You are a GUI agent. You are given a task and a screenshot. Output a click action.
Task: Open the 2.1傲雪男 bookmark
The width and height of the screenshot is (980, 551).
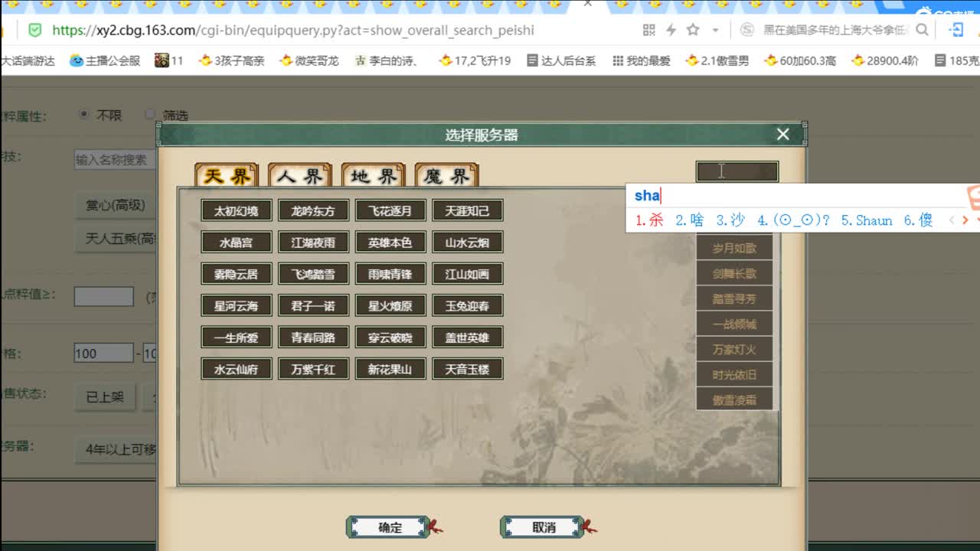(717, 60)
